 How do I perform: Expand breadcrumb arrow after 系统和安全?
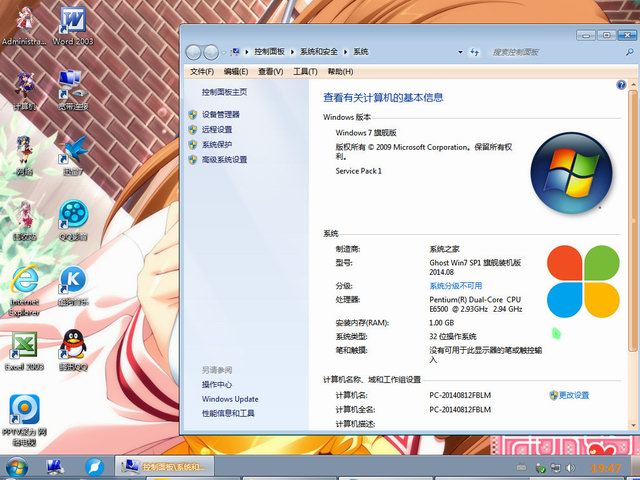[x=345, y=52]
